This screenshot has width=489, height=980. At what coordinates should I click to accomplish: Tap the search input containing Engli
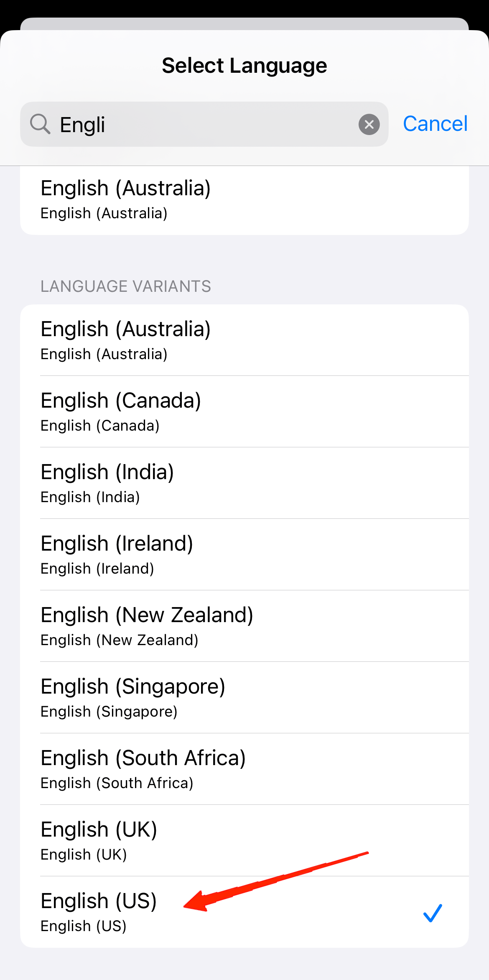pyautogui.click(x=188, y=124)
